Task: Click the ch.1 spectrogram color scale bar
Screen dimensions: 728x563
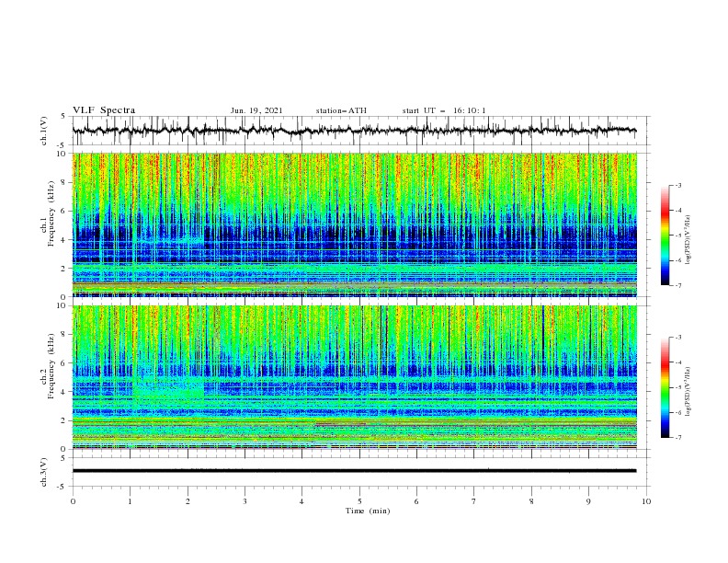Action: pyautogui.click(x=665, y=235)
